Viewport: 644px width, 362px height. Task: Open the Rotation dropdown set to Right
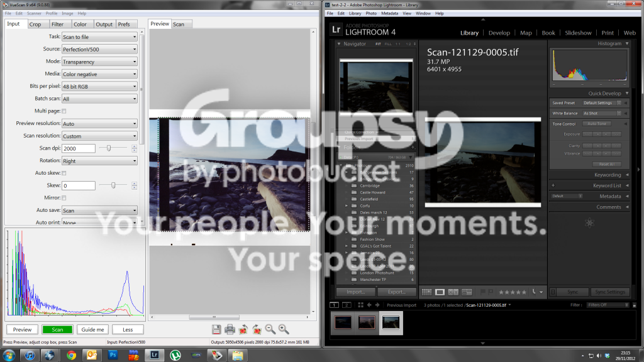[x=99, y=161]
